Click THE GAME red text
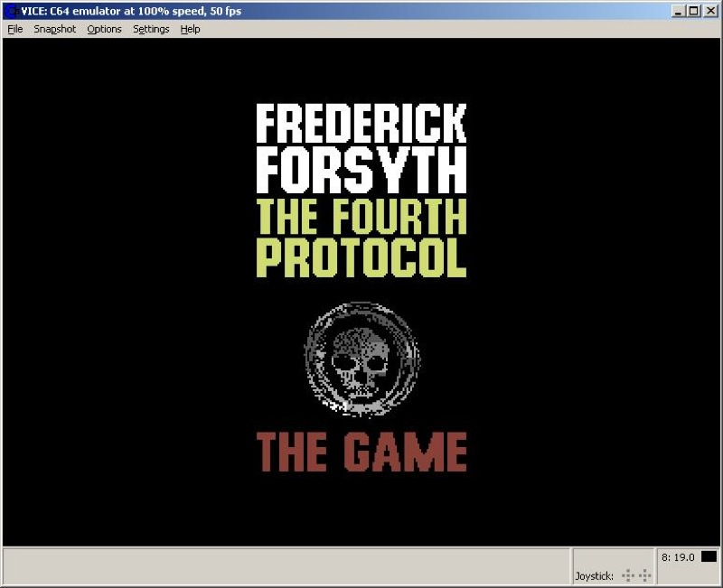 pyautogui.click(x=361, y=452)
